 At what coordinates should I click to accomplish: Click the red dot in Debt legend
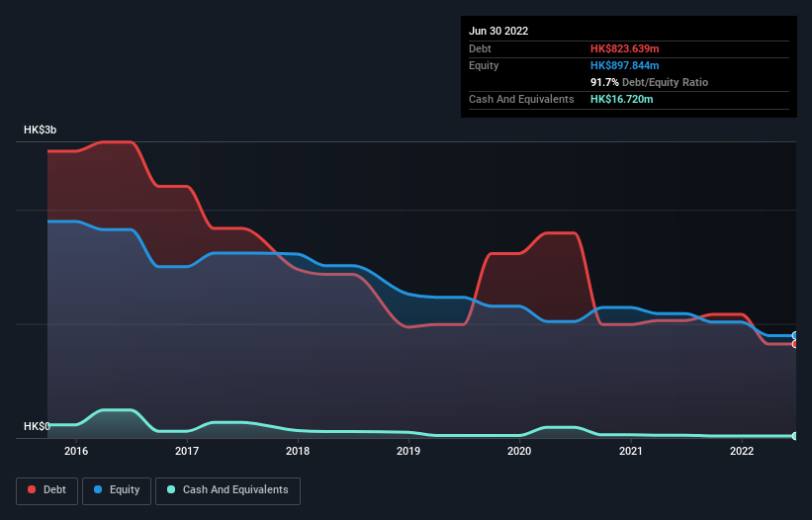pos(32,489)
